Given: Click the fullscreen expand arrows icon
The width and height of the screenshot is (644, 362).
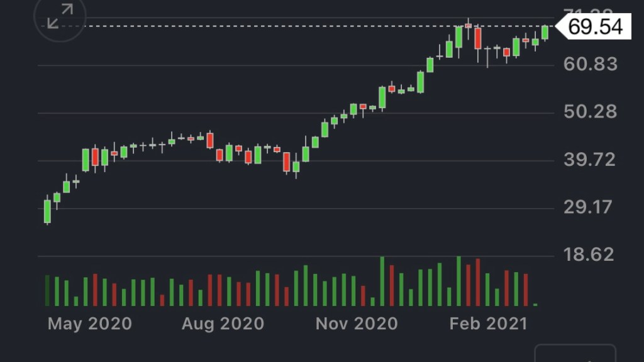Looking at the screenshot, I should 60,17.
